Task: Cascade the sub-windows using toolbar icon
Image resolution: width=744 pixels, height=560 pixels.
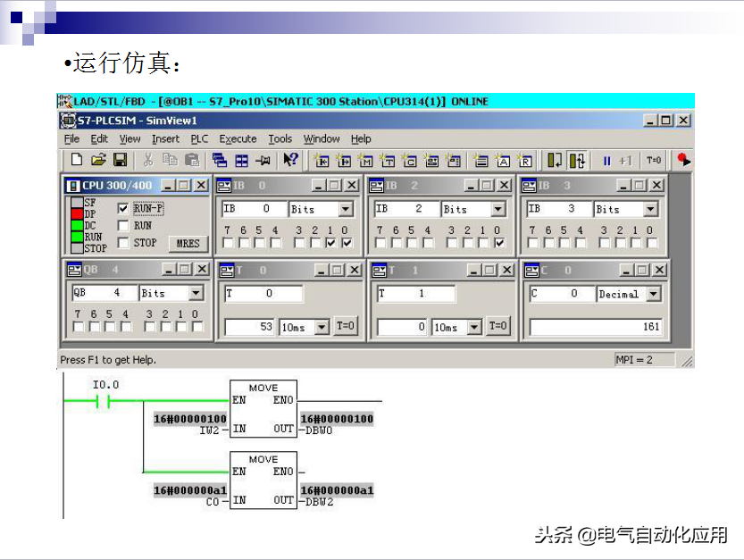Action: pyautogui.click(x=220, y=160)
